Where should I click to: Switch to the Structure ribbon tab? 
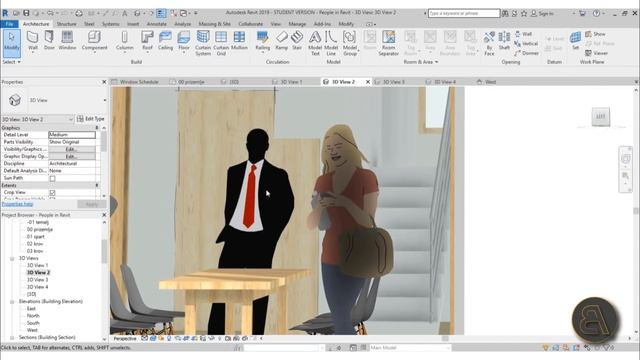[67, 24]
